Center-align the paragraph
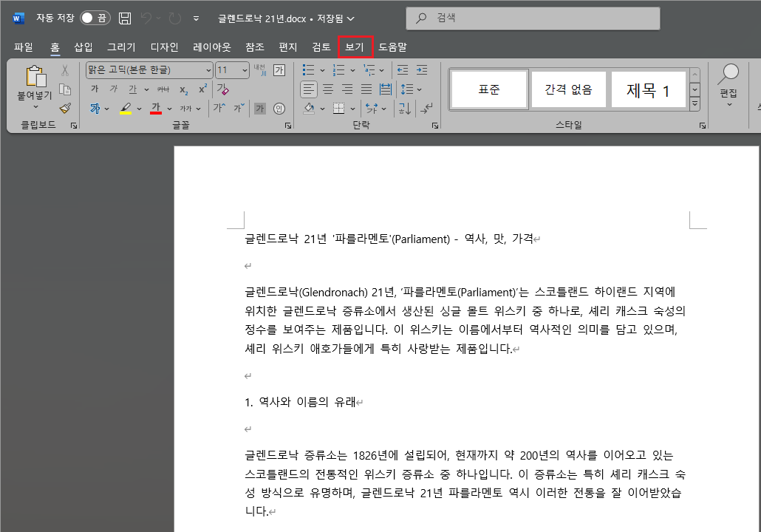761x532 pixels. pyautogui.click(x=328, y=89)
